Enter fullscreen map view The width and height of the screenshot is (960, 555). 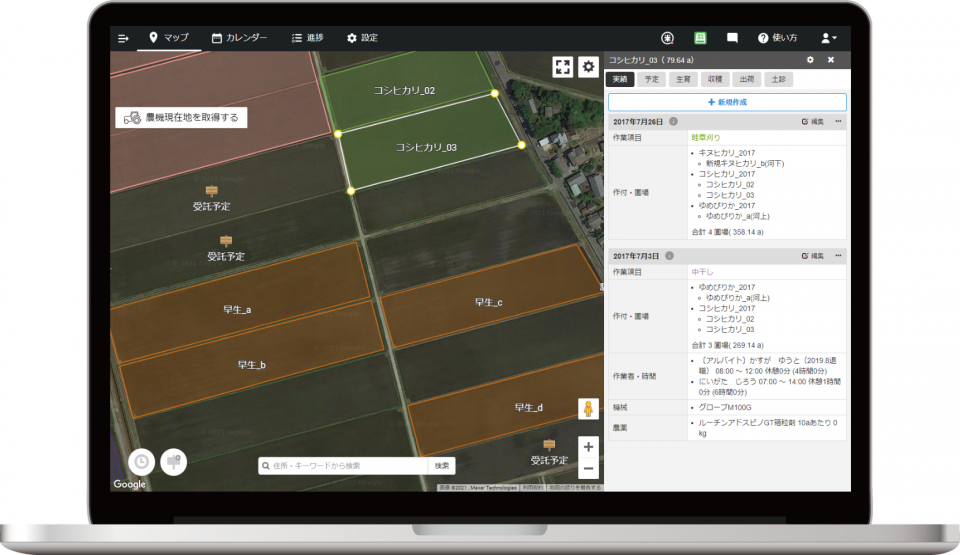(563, 67)
